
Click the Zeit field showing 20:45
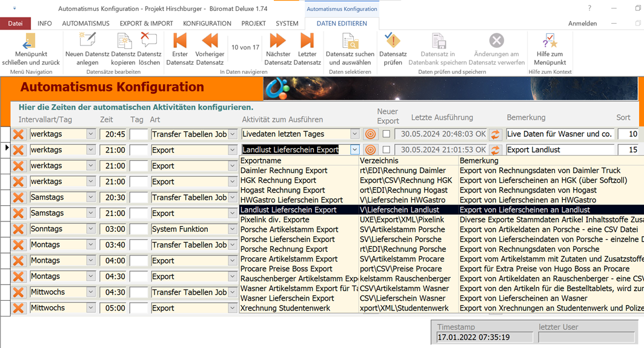113,134
